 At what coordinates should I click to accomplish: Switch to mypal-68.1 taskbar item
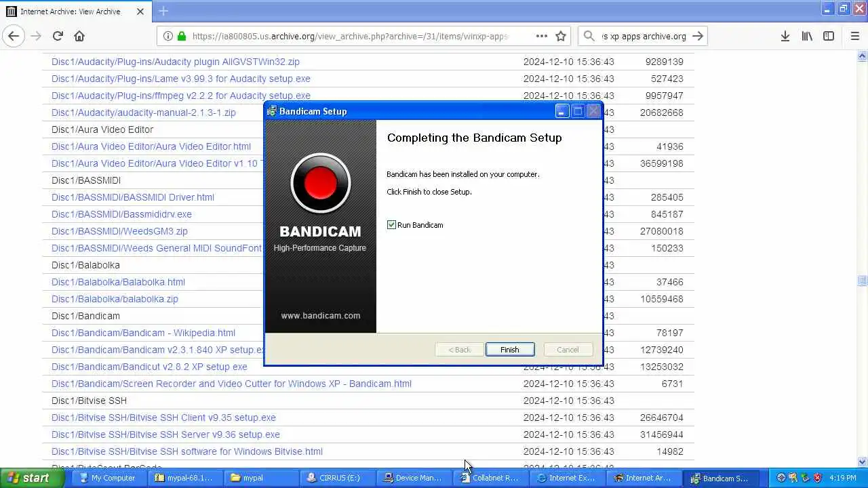point(184,478)
